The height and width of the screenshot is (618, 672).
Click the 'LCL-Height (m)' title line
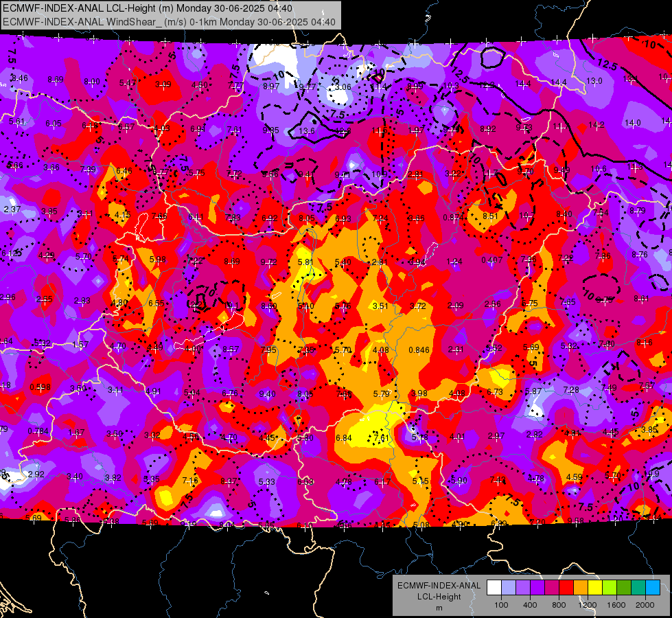[148, 8]
